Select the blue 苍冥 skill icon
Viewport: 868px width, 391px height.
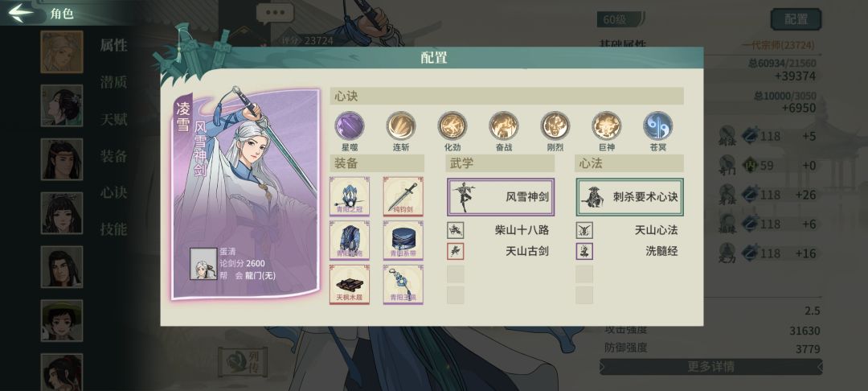[x=657, y=126]
